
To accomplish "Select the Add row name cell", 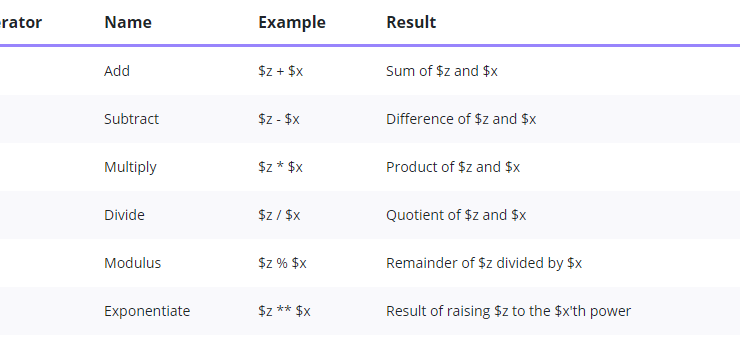I will pos(117,71).
